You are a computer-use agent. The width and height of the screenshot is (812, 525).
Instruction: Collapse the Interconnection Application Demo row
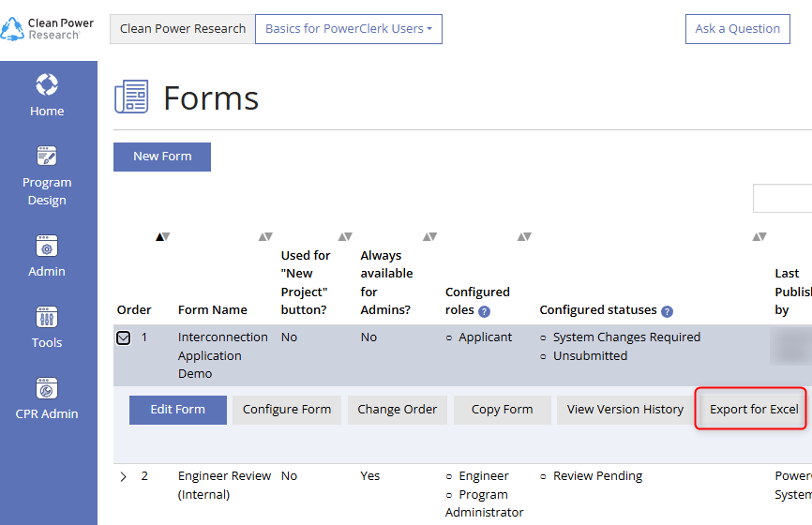123,338
